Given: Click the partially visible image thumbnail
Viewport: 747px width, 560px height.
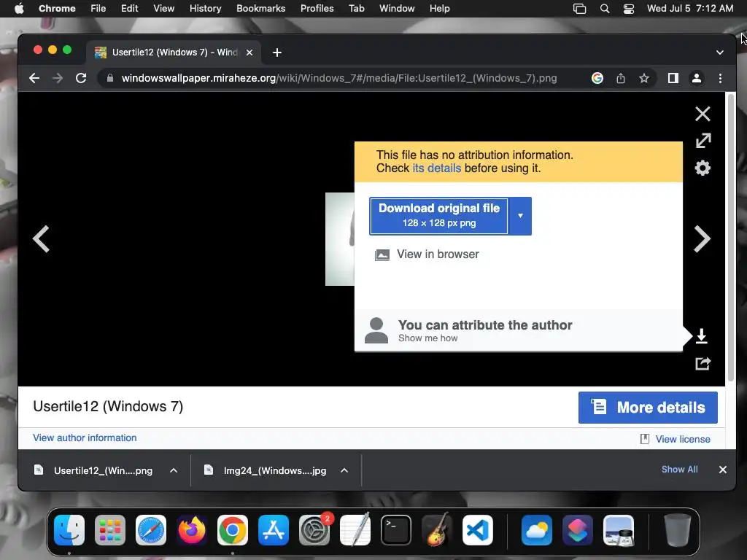Looking at the screenshot, I should click(x=340, y=239).
